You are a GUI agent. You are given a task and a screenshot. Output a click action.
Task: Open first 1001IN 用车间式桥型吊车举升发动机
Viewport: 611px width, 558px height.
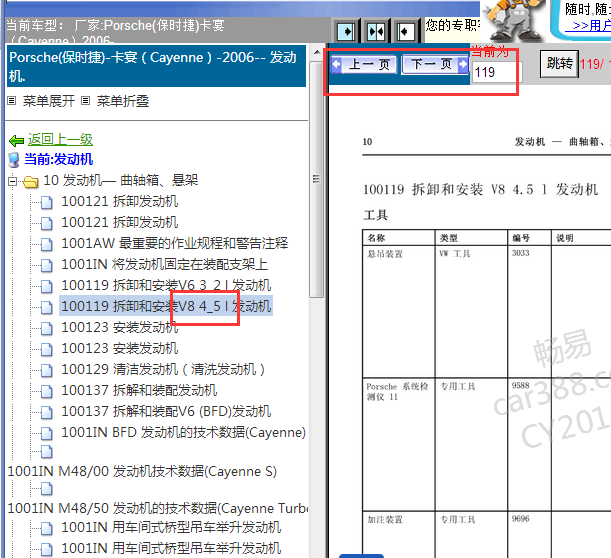171,528
